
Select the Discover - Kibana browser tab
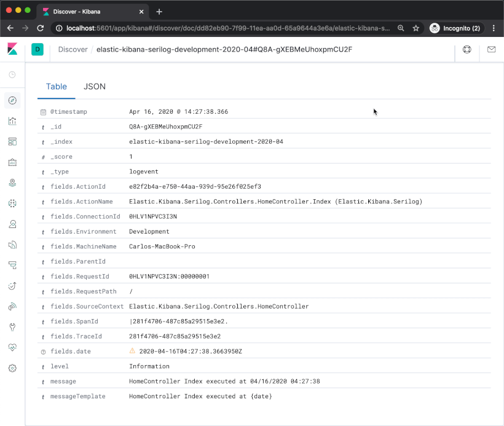point(93,12)
